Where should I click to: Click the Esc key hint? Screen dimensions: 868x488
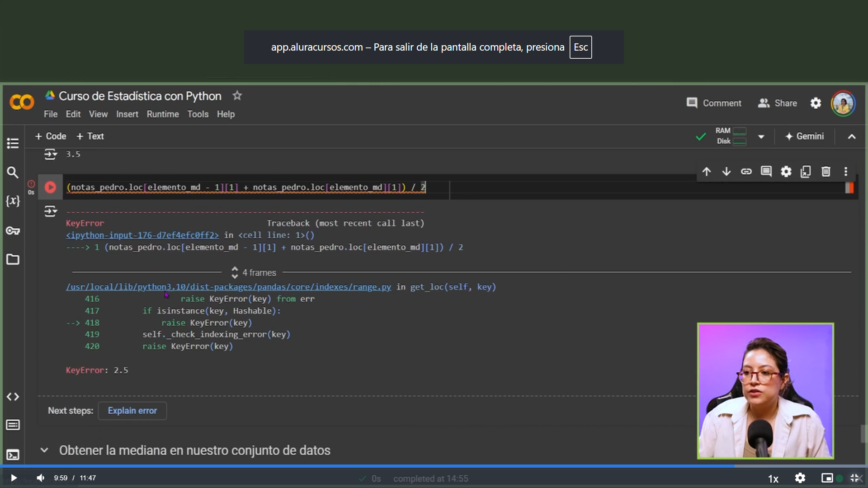[x=580, y=47]
